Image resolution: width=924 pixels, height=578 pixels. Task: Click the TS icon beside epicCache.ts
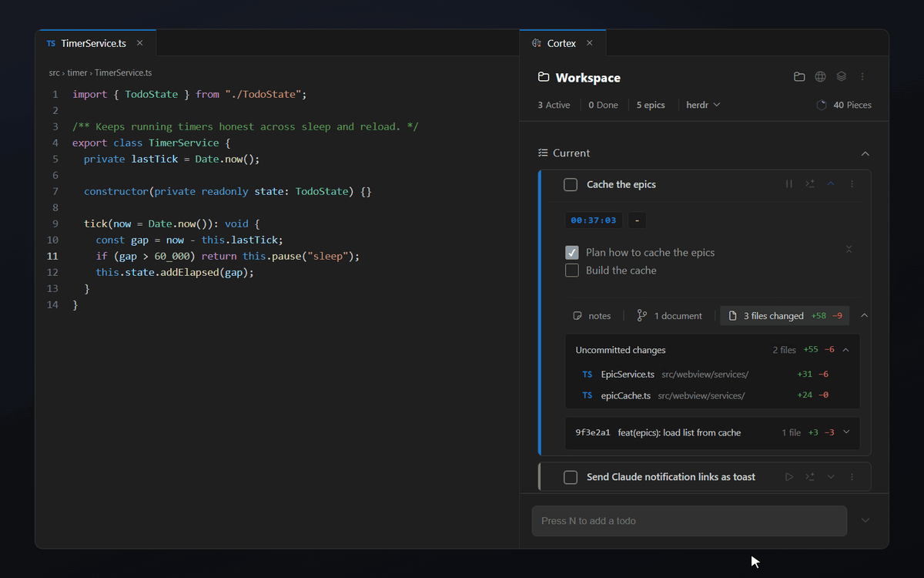(588, 396)
